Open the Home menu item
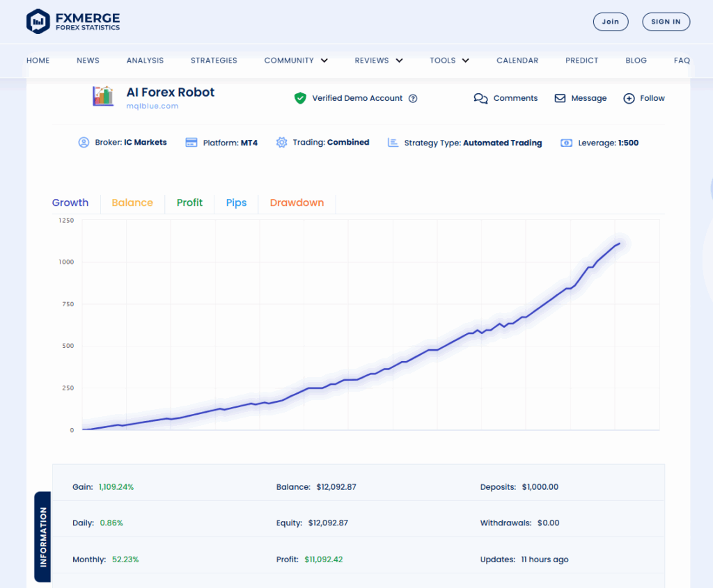Viewport: 713px width, 588px height. click(38, 61)
